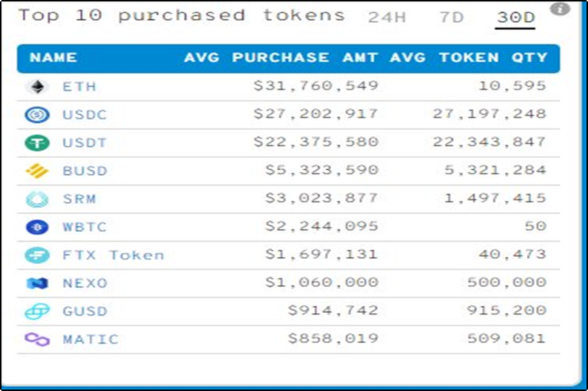
Task: Switch to the 7D timeframe tab
Action: point(451,17)
